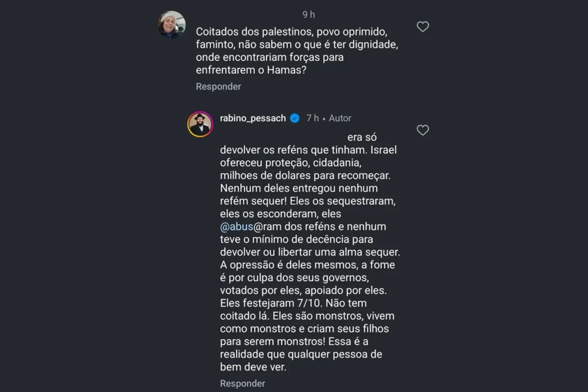The image size is (588, 392).
Task: Click the 'Autor' label
Action: tap(340, 118)
